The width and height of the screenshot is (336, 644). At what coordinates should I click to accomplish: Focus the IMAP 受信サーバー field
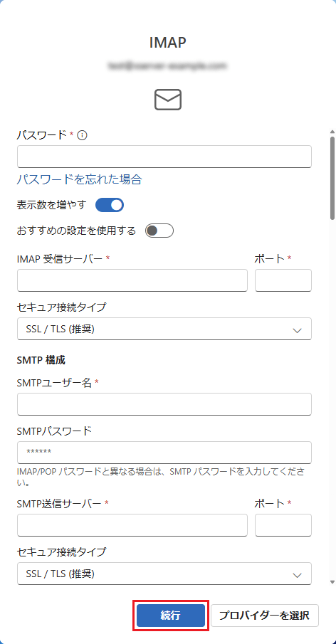click(132, 280)
